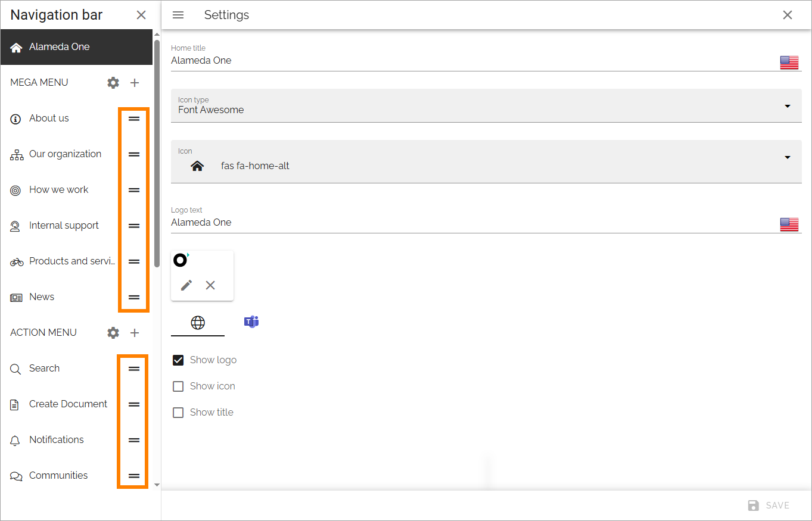
Task: Click the home icon beside Alameda One
Action: [16, 47]
